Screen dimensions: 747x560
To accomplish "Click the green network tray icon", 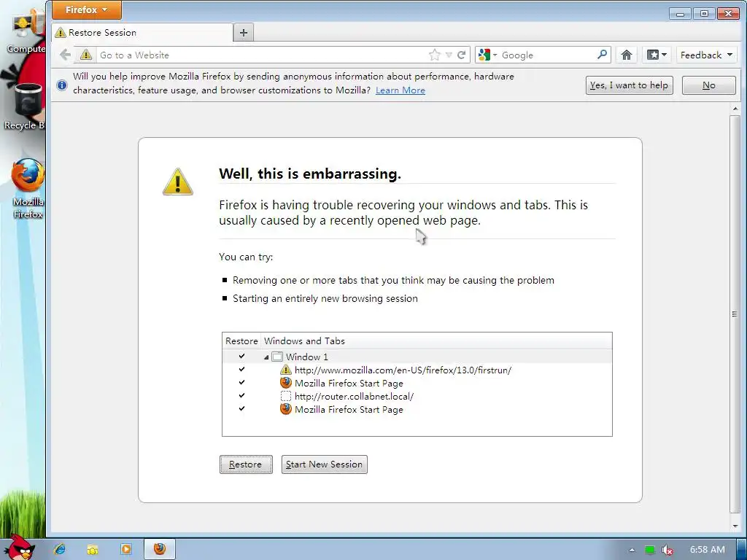I will [650, 550].
